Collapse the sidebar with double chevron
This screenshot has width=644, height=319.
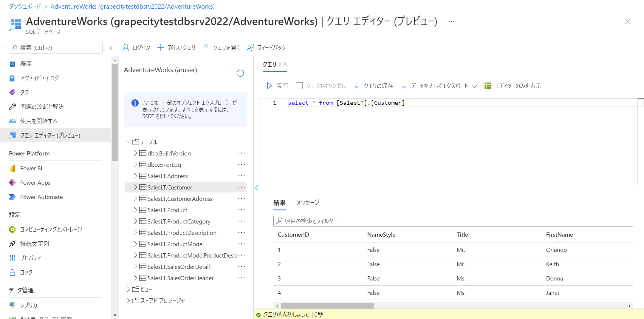[112, 48]
